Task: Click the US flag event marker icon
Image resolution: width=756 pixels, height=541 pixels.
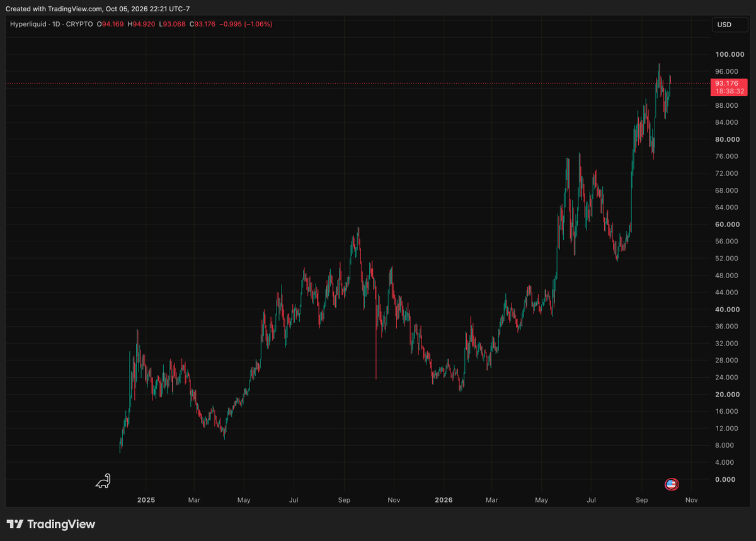Action: (x=671, y=484)
